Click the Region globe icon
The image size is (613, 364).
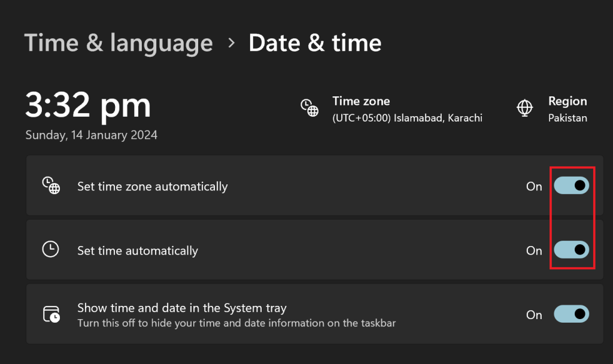tap(525, 108)
